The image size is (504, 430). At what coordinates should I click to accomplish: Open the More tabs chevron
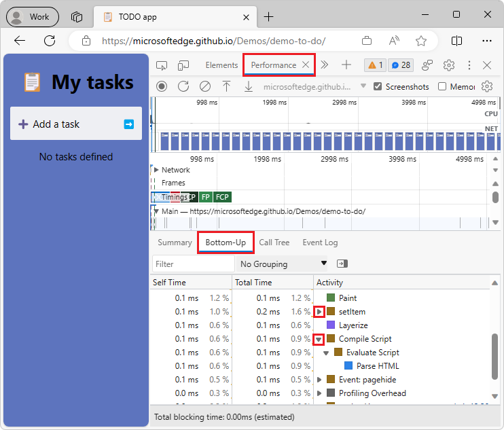tap(324, 65)
